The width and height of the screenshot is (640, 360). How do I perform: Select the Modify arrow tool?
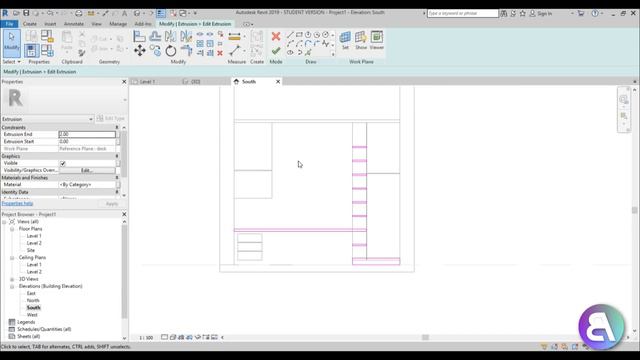(11, 43)
